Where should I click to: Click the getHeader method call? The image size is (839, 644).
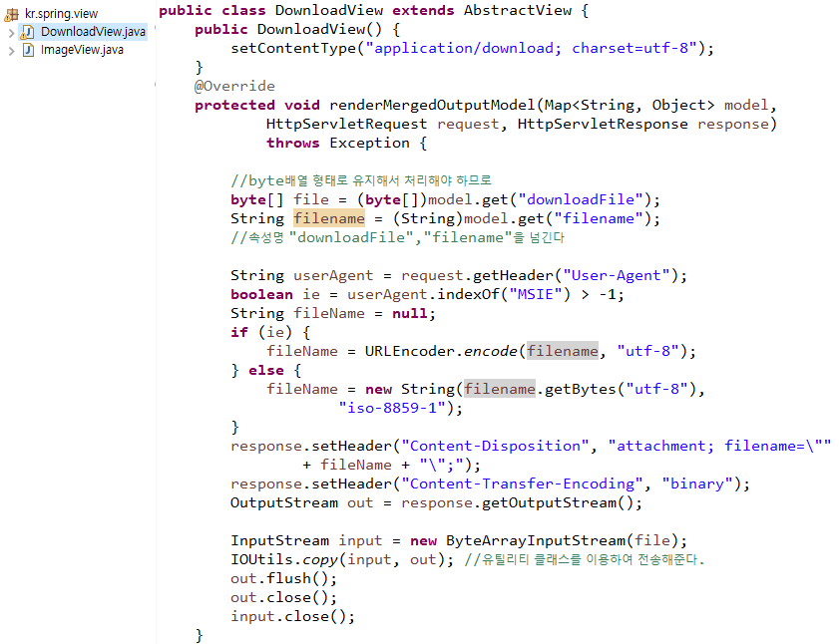click(x=513, y=275)
